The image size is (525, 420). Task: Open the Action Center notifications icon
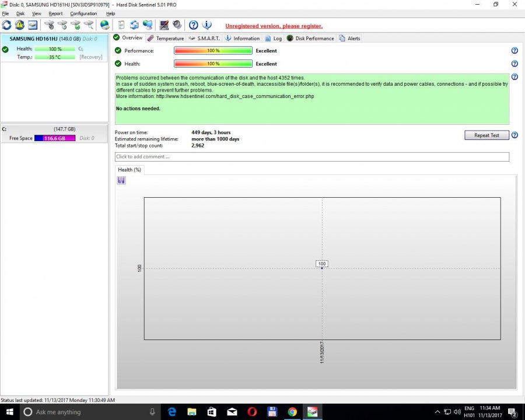pyautogui.click(x=513, y=412)
